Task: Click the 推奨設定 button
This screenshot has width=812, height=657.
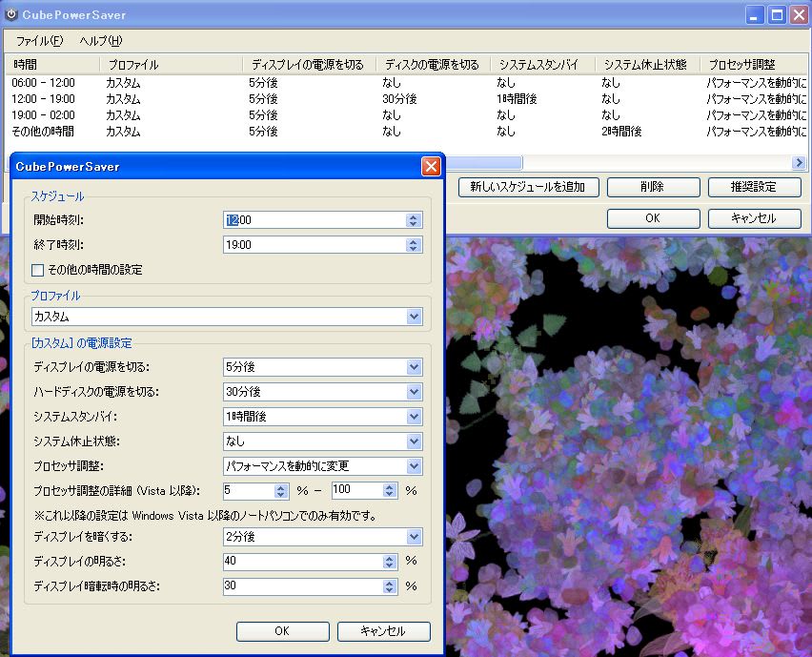Action: (x=754, y=188)
